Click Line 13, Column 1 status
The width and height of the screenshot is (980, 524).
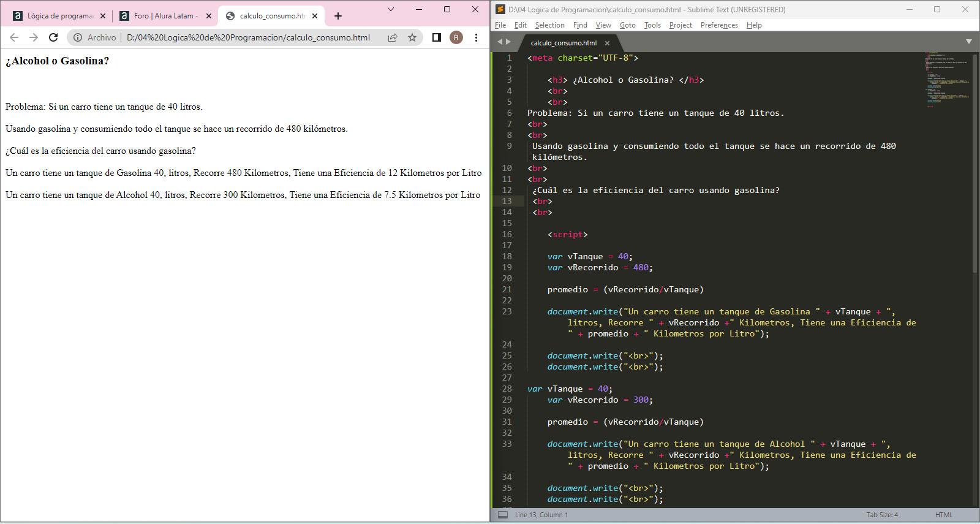pos(541,515)
